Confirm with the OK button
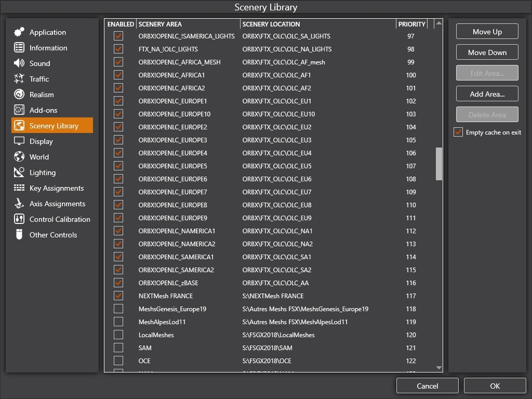Viewport: 532px width, 399px height. click(x=495, y=386)
